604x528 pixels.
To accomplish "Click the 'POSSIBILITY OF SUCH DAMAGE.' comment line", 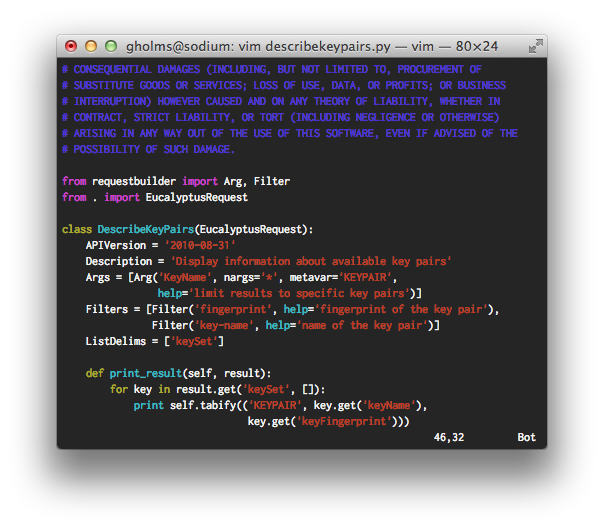I will coord(148,149).
